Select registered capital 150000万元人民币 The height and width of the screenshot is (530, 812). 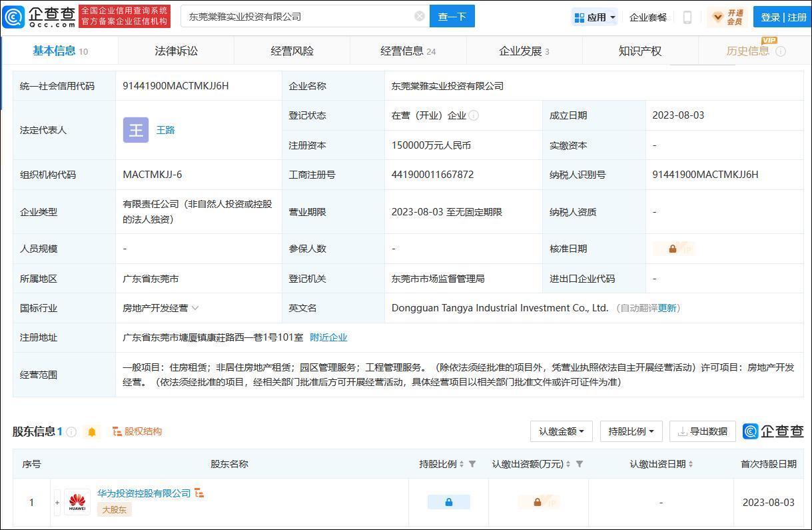click(x=432, y=145)
